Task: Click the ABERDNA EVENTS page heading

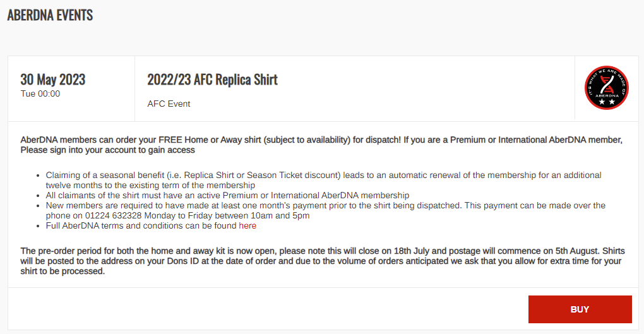Action: click(50, 15)
